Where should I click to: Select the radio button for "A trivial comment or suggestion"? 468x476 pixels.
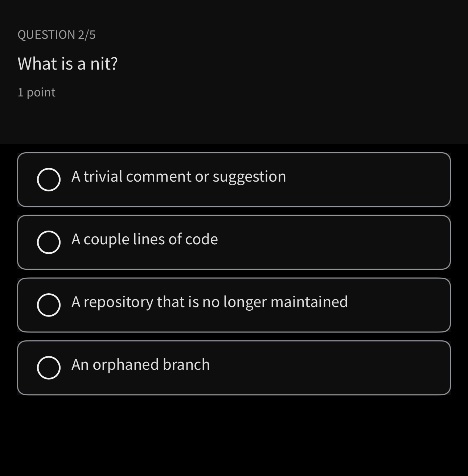point(48,179)
